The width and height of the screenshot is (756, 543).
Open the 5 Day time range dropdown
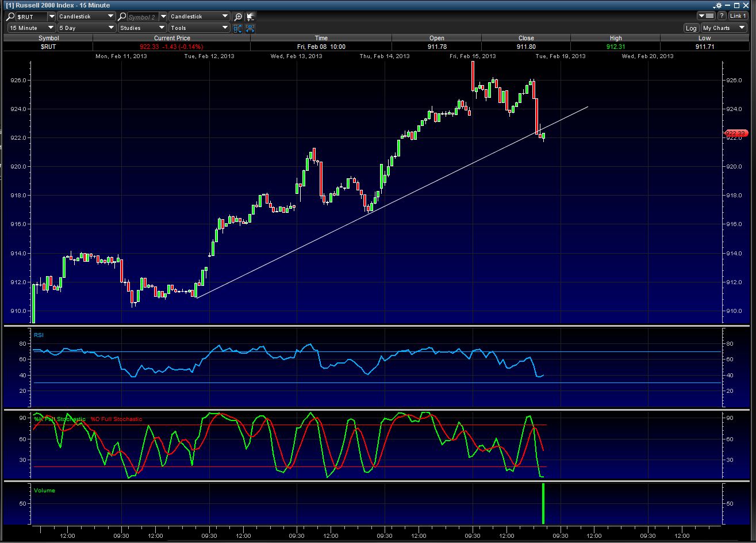tap(86, 28)
